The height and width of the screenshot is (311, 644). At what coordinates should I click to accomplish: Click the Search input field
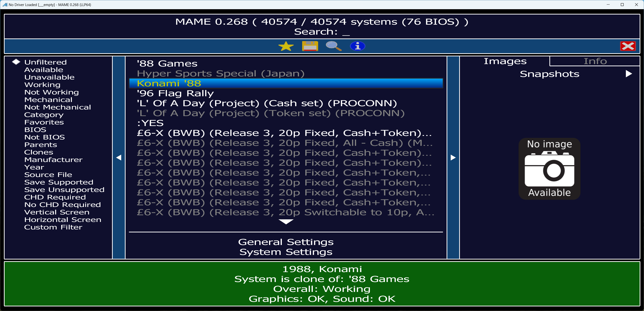coord(322,32)
